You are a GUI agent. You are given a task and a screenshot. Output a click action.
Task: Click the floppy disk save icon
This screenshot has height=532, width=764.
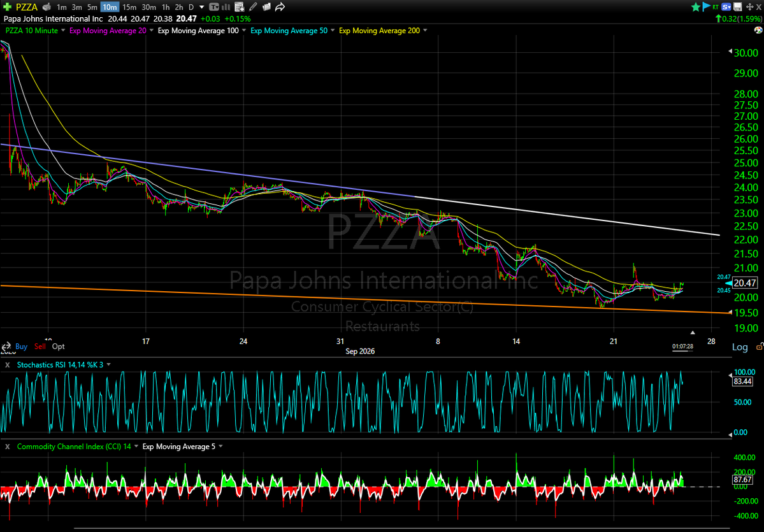pyautogui.click(x=738, y=7)
